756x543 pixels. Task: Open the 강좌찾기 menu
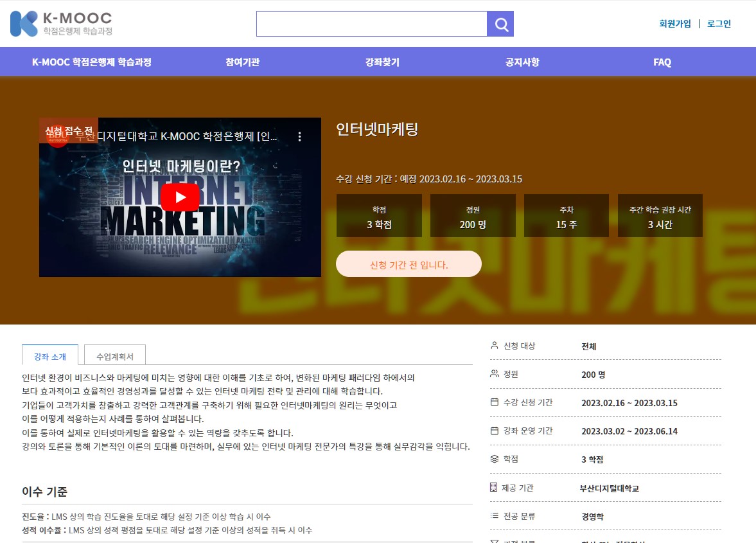[382, 62]
